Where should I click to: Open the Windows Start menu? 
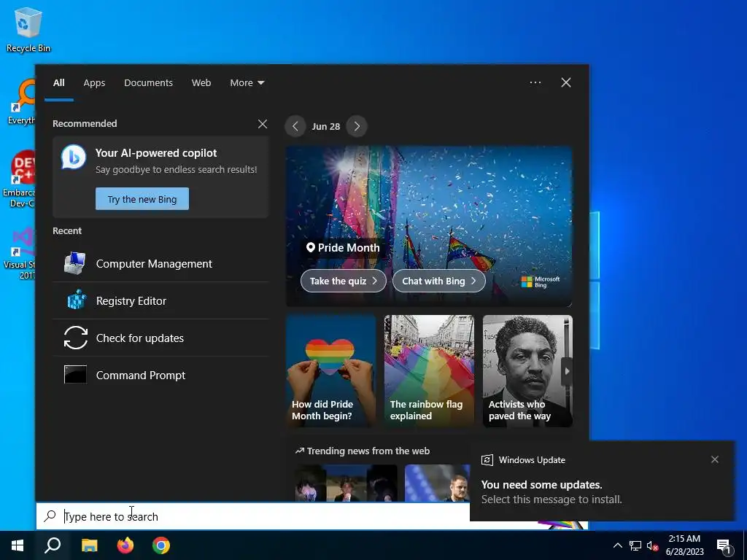pyautogui.click(x=18, y=545)
